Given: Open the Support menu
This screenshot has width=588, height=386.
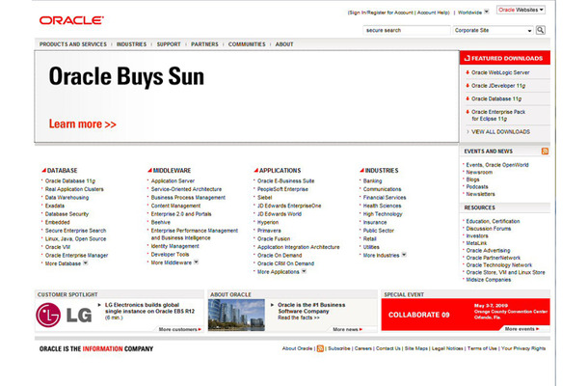Looking at the screenshot, I should point(169,44).
